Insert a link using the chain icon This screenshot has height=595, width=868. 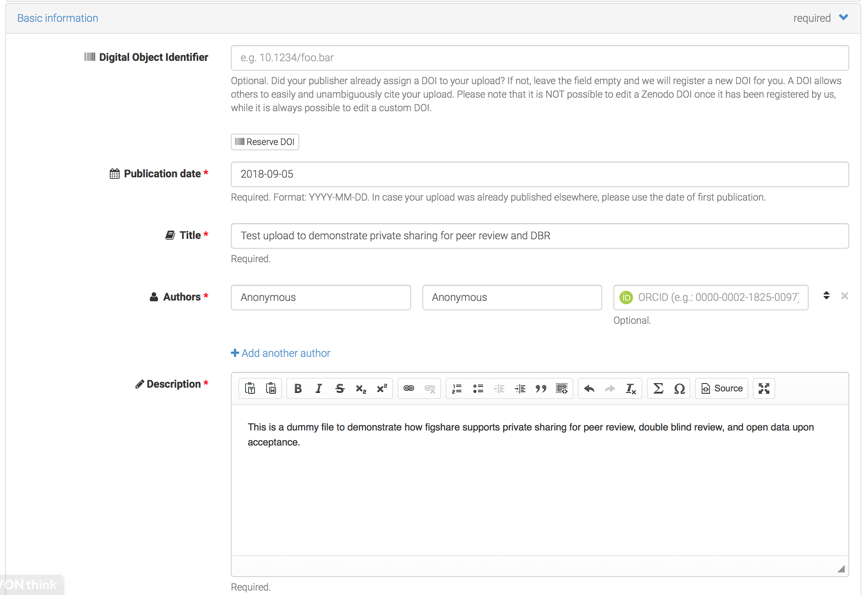409,388
